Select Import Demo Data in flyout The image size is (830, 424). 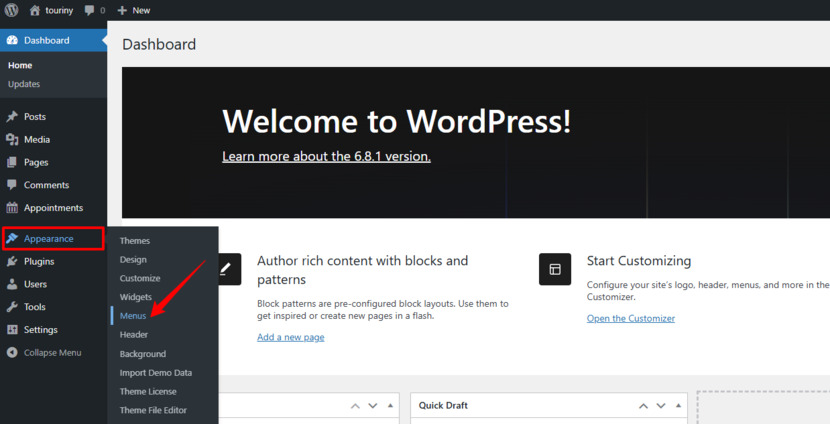click(156, 373)
